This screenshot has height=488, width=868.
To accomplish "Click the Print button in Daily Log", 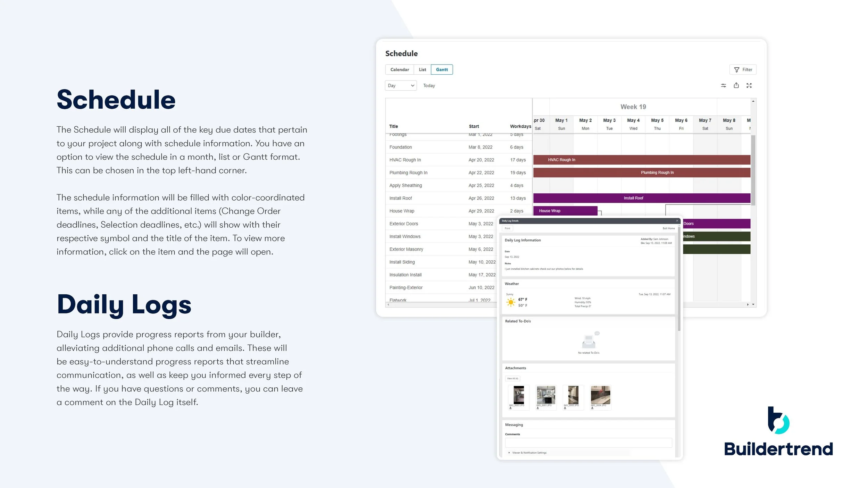I will click(x=507, y=228).
